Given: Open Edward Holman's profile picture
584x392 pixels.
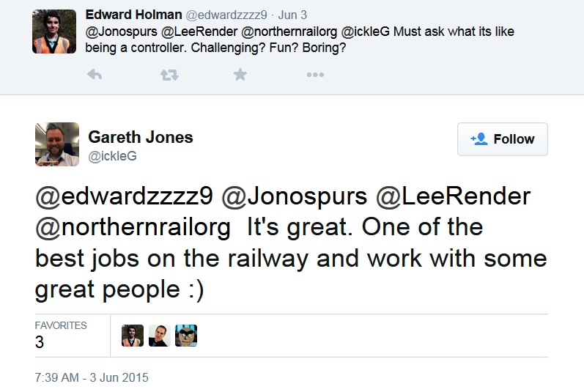Looking at the screenshot, I should click(x=54, y=32).
